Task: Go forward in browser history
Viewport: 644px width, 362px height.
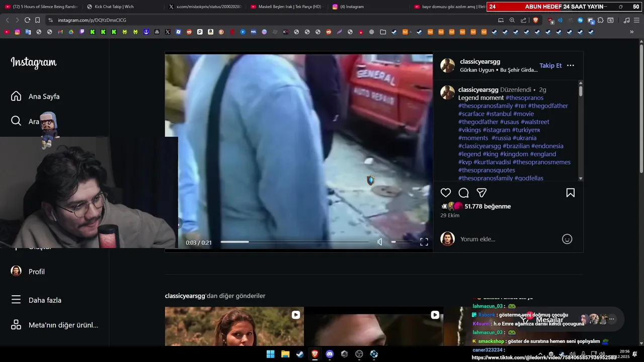Action: pyautogui.click(x=17, y=20)
